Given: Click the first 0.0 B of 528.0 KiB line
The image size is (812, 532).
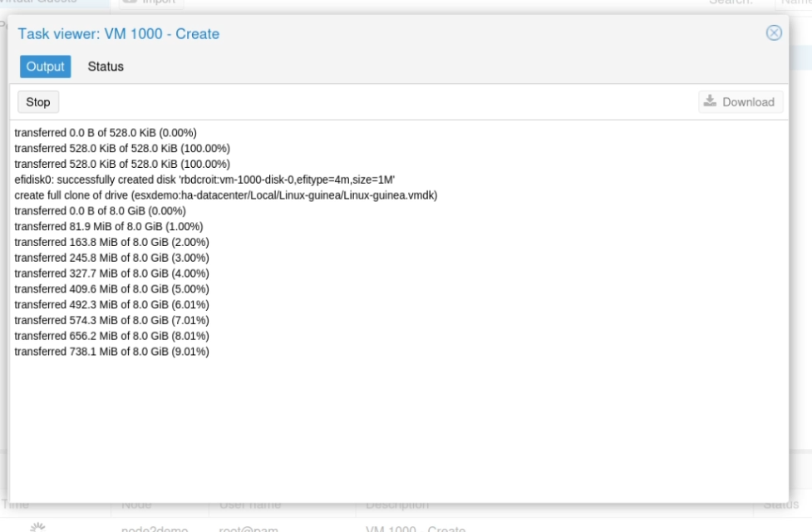Looking at the screenshot, I should pyautogui.click(x=106, y=133).
